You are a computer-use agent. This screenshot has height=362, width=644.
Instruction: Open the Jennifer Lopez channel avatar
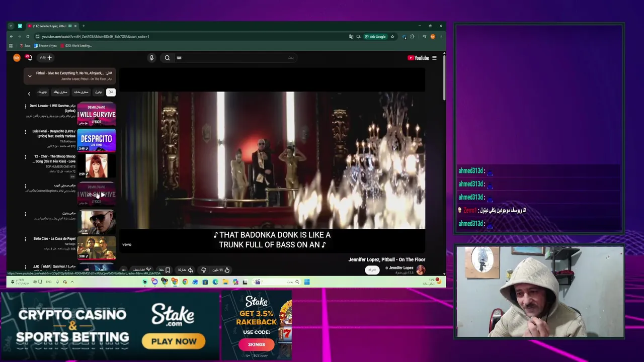click(421, 270)
